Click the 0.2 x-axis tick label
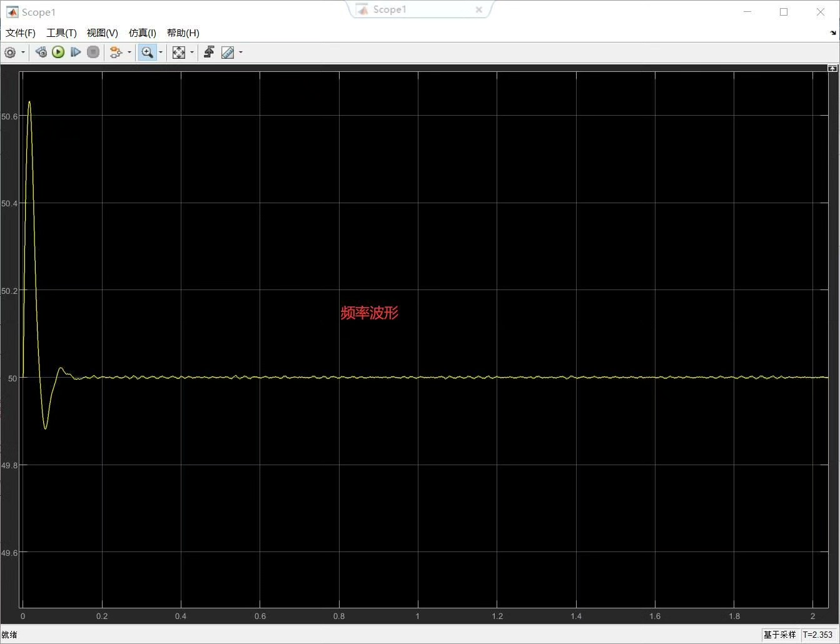 (x=102, y=616)
